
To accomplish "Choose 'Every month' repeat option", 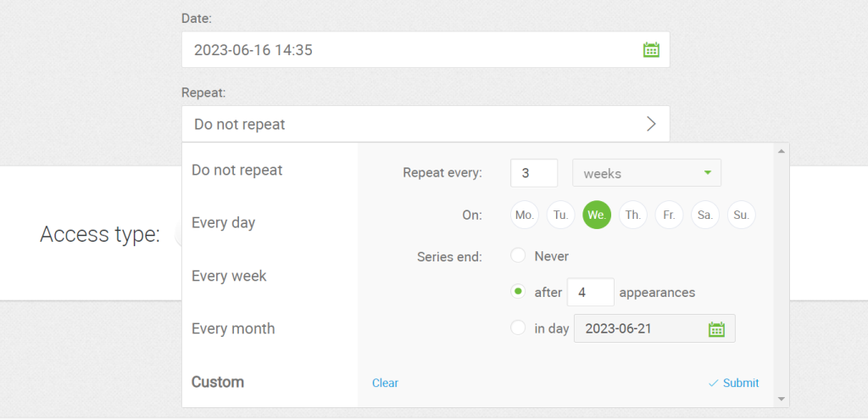I will coord(233,328).
